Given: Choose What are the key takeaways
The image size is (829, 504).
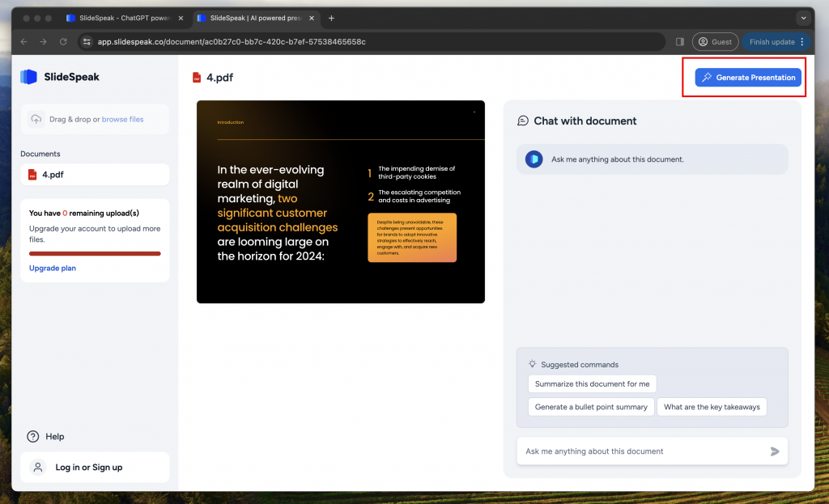Looking at the screenshot, I should [x=712, y=407].
